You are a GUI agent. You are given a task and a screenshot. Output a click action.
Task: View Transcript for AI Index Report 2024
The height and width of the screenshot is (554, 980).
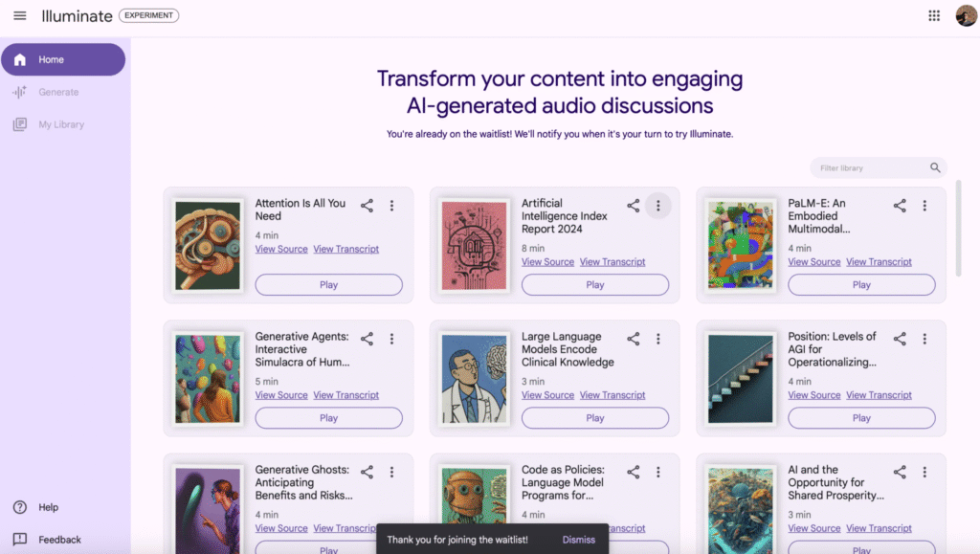[x=612, y=262]
